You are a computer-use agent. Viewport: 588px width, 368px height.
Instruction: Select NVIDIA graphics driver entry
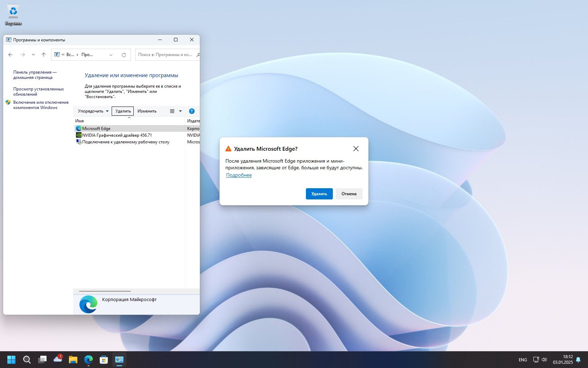pos(117,135)
